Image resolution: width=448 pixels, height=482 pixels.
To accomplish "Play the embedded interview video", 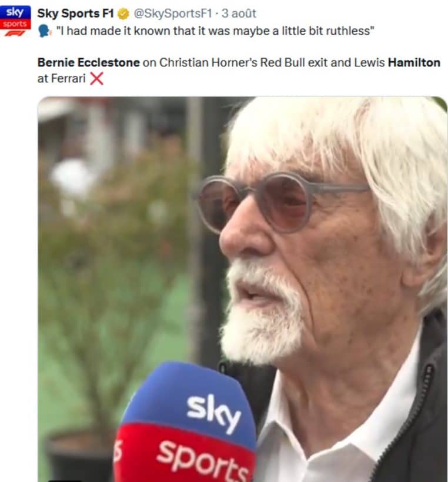I will pos(243,289).
